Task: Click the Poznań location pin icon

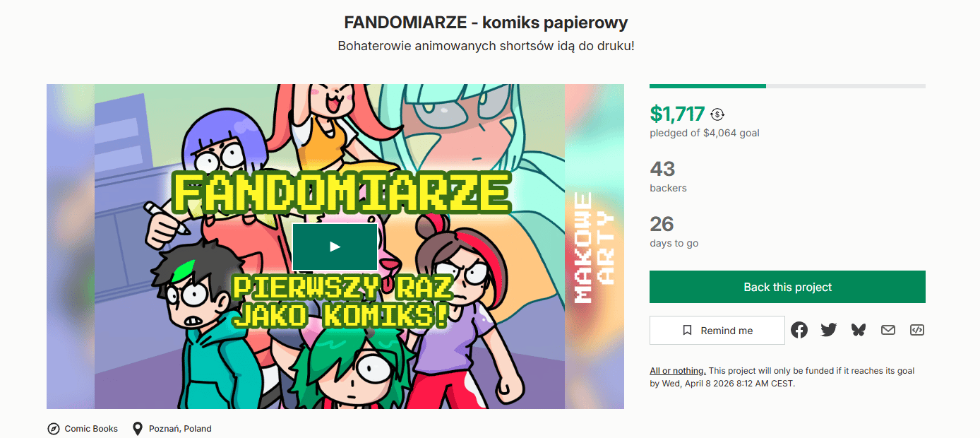Action: (x=137, y=429)
